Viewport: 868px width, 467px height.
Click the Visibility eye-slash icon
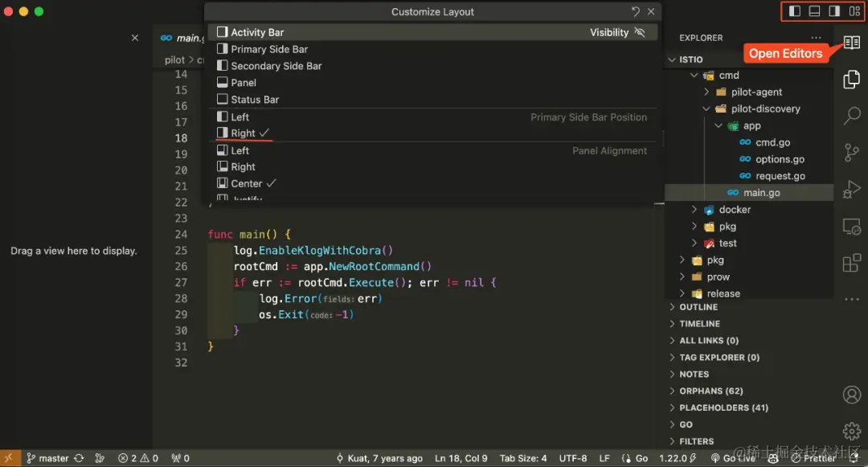tap(640, 32)
